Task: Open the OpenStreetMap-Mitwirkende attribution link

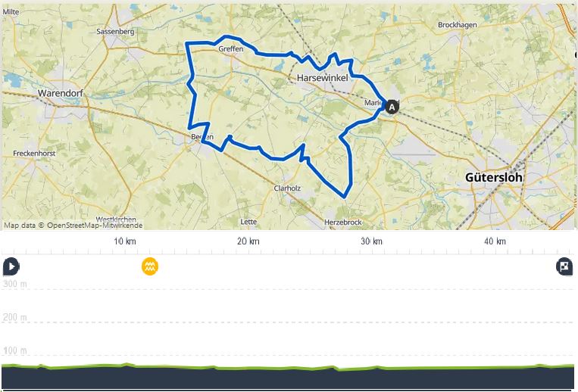Action: 95,225
